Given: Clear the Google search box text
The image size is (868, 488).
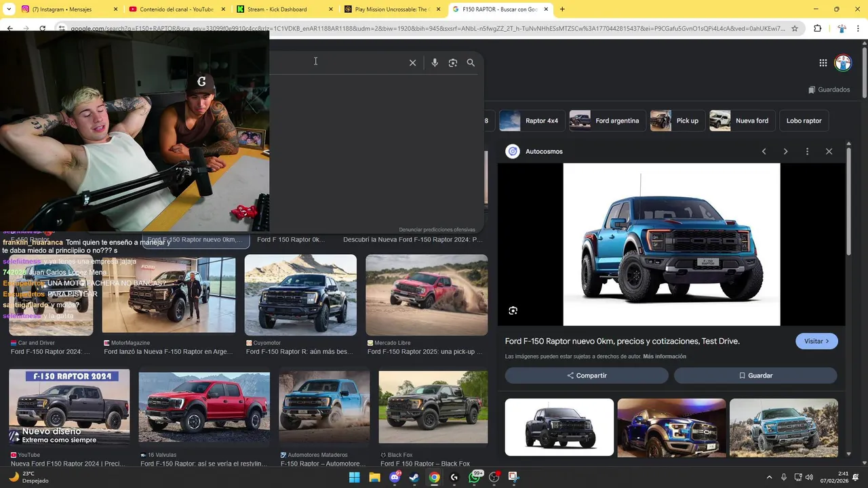Looking at the screenshot, I should coord(412,62).
